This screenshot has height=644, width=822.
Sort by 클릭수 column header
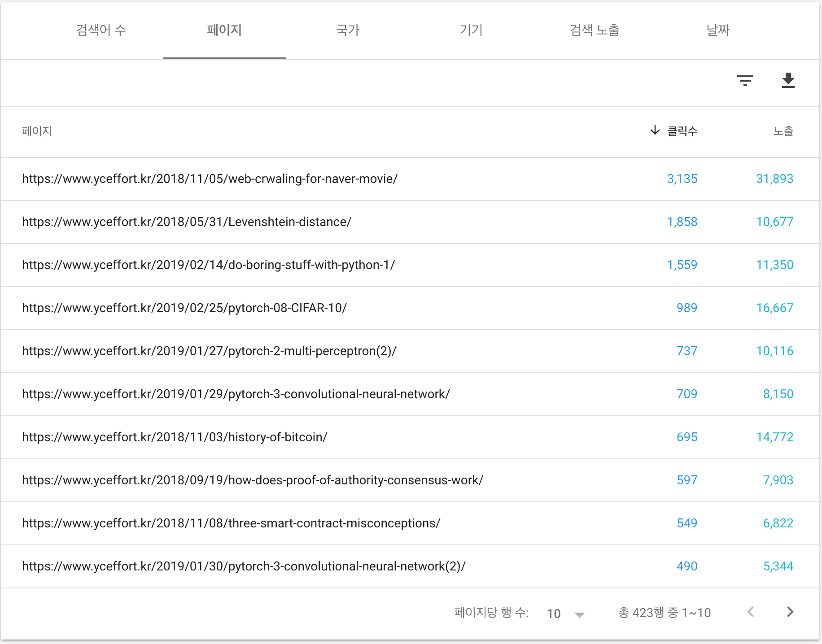click(682, 131)
